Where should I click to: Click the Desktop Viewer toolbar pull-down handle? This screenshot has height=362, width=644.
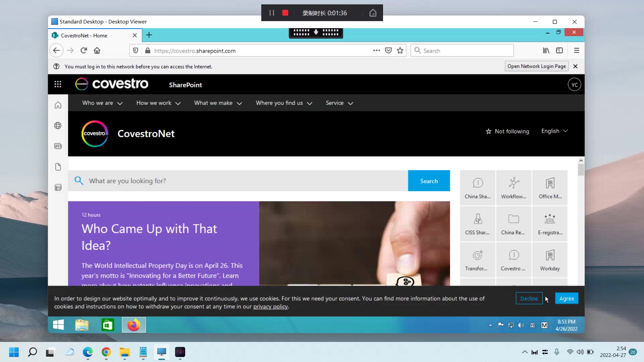click(x=316, y=33)
